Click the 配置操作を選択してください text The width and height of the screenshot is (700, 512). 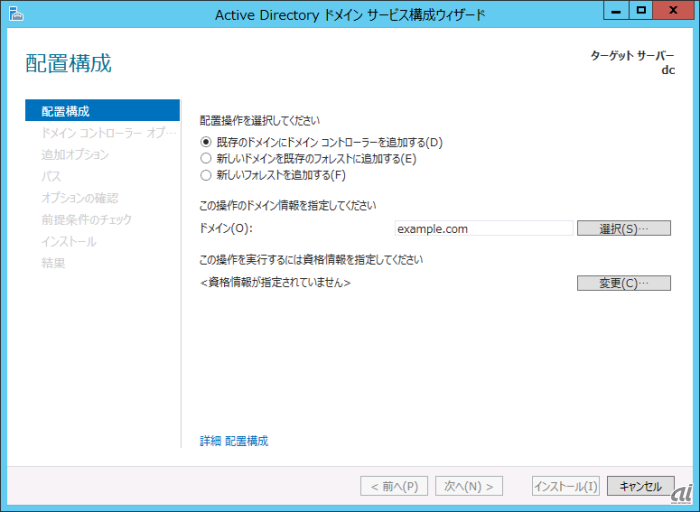tap(260, 121)
